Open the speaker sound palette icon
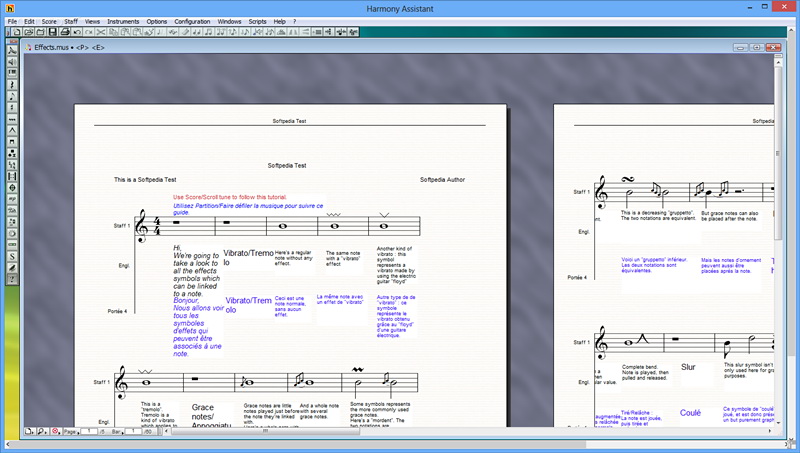The image size is (800, 453). [12, 62]
